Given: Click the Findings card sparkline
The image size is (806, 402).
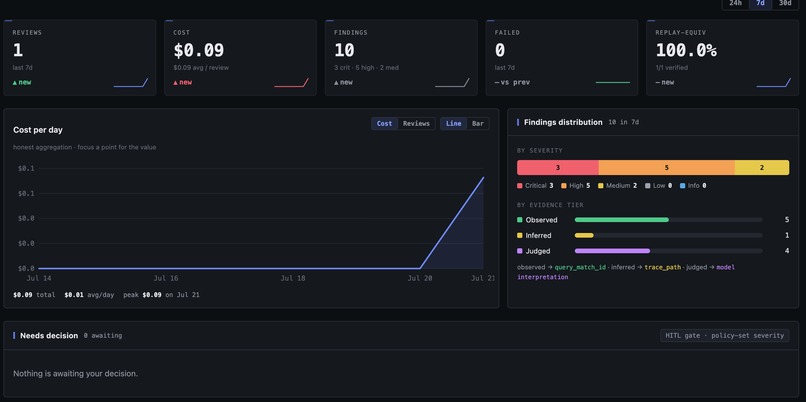Looking at the screenshot, I should [x=452, y=82].
